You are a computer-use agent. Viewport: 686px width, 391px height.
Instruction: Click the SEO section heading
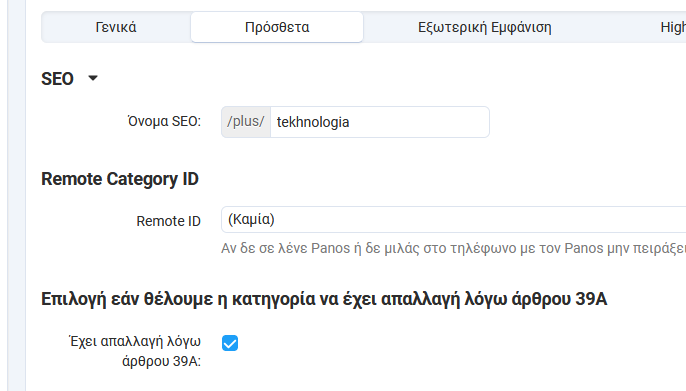point(57,79)
